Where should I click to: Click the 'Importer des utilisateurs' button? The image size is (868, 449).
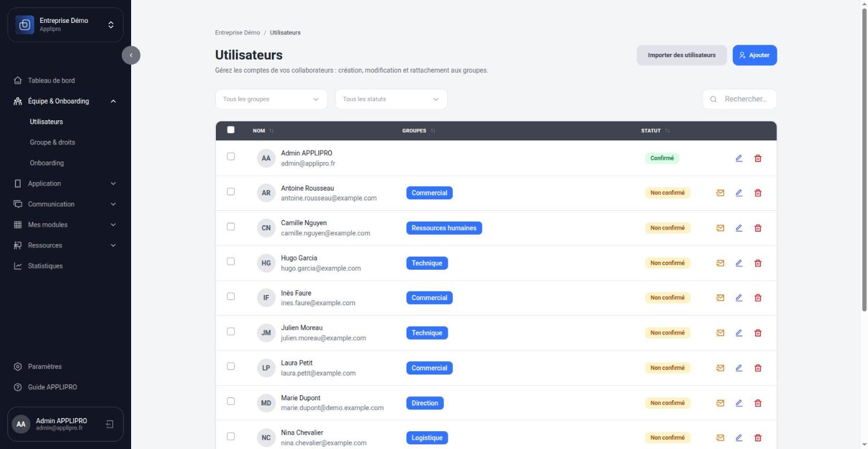[681, 55]
